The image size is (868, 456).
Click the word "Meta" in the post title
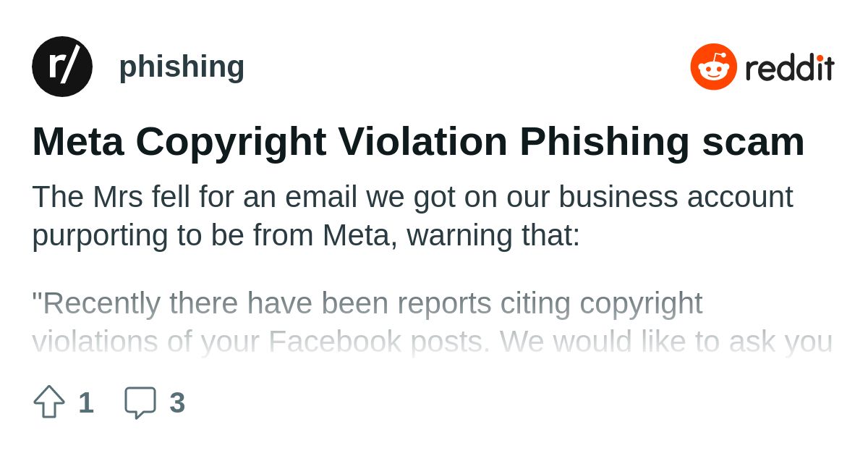click(x=78, y=141)
